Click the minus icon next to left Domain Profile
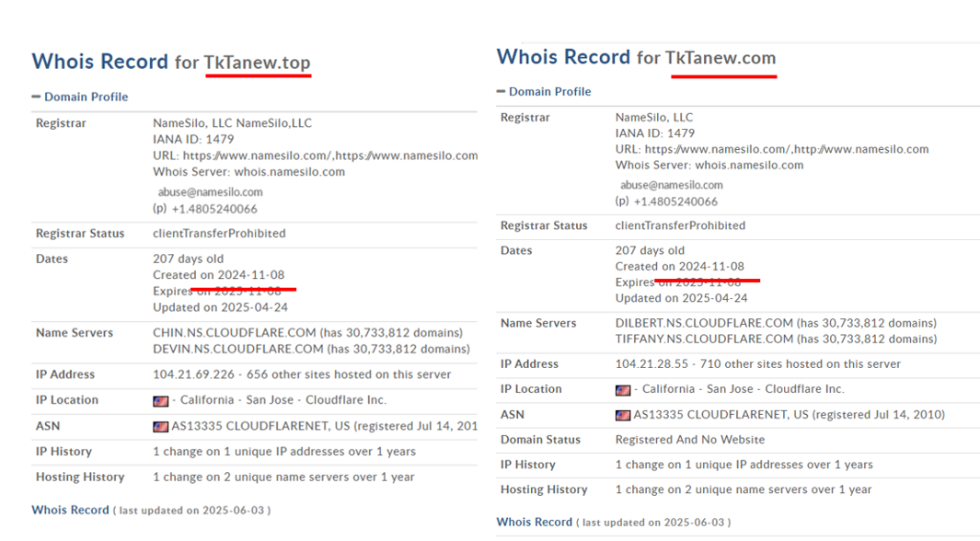The width and height of the screenshot is (980, 541). pyautogui.click(x=34, y=97)
